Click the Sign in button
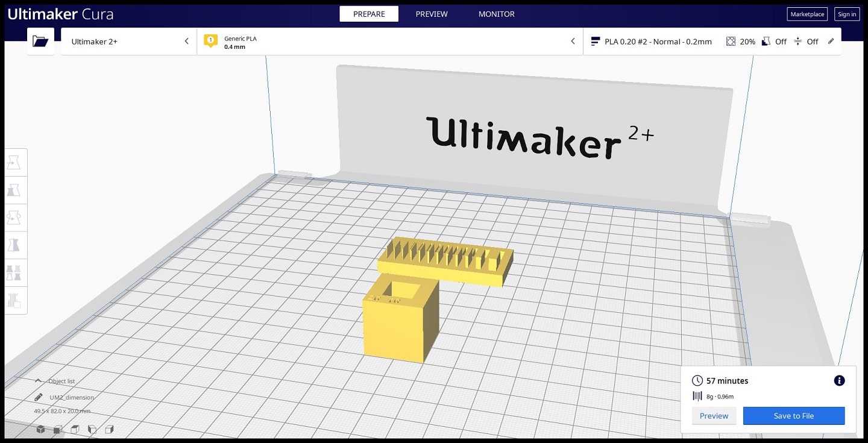This screenshot has width=868, height=443. (847, 14)
